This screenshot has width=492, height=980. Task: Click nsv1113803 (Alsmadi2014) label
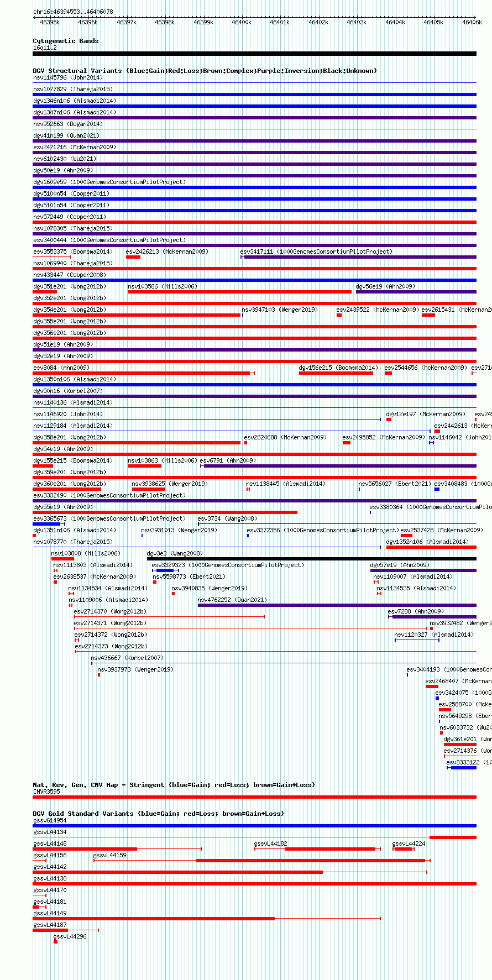(93, 565)
